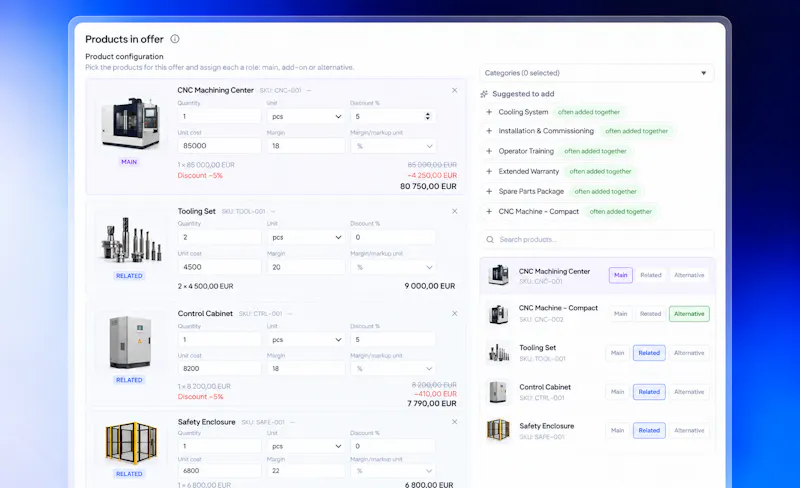The image size is (800, 488).
Task: Remove Tooling Set from the offer
Action: [455, 211]
